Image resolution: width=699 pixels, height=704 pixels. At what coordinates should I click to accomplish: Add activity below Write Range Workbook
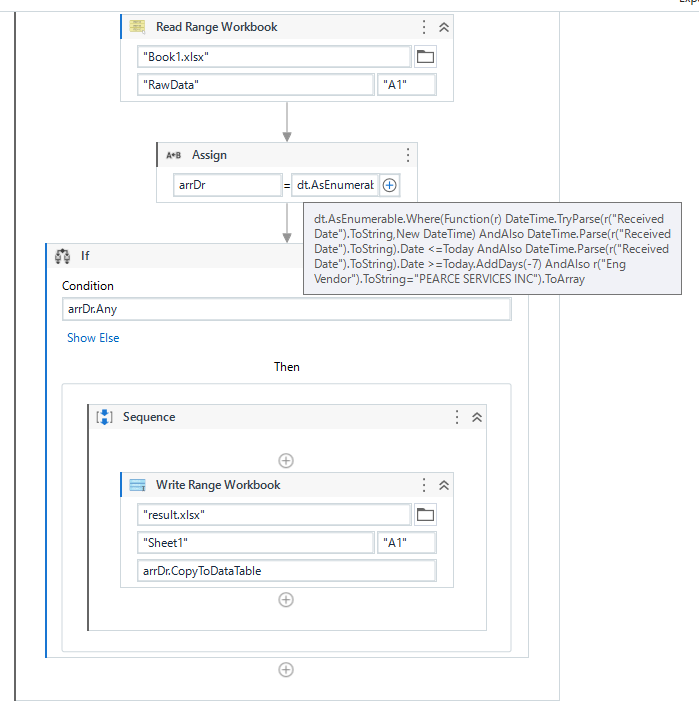[x=286, y=600]
